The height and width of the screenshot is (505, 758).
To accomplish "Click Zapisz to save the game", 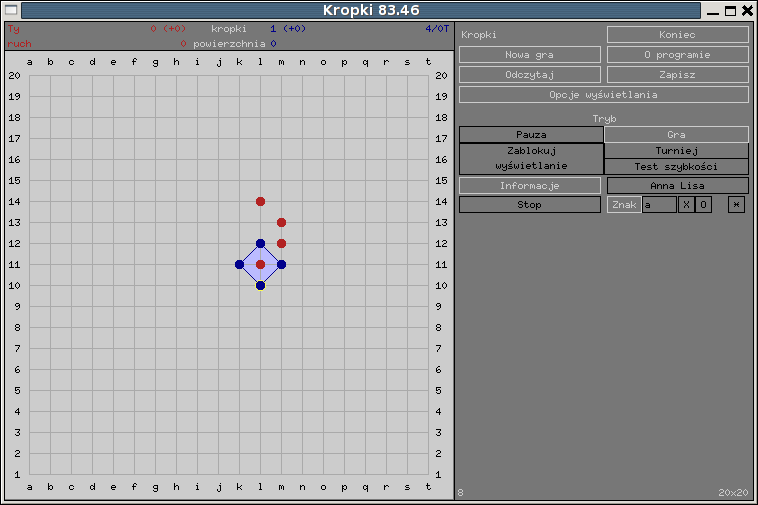I will coord(677,75).
